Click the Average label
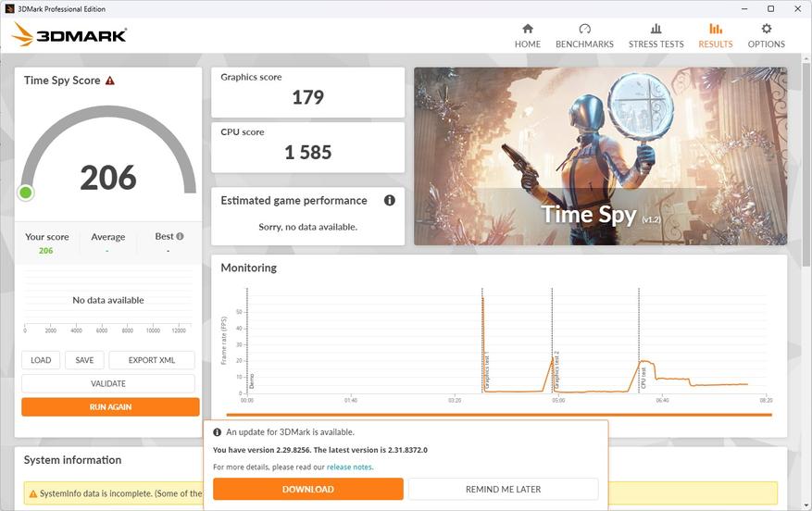Image resolution: width=812 pixels, height=511 pixels. coord(107,237)
